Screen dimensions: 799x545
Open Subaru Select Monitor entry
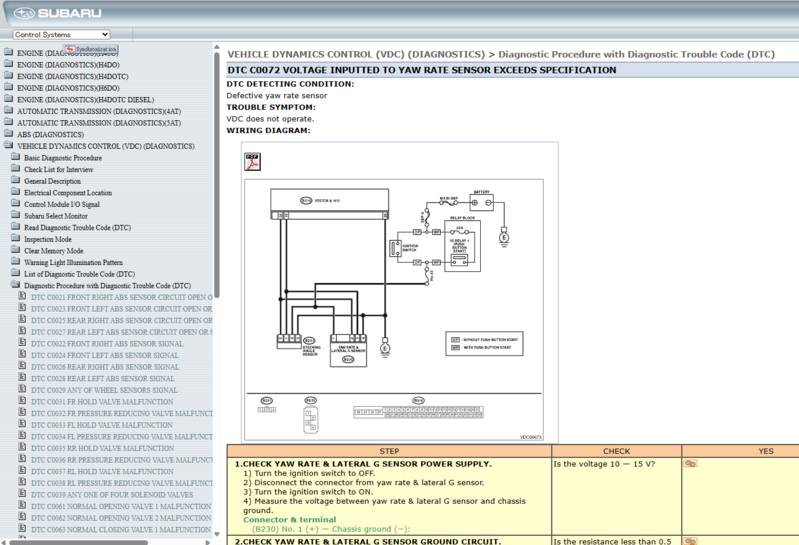coord(56,216)
